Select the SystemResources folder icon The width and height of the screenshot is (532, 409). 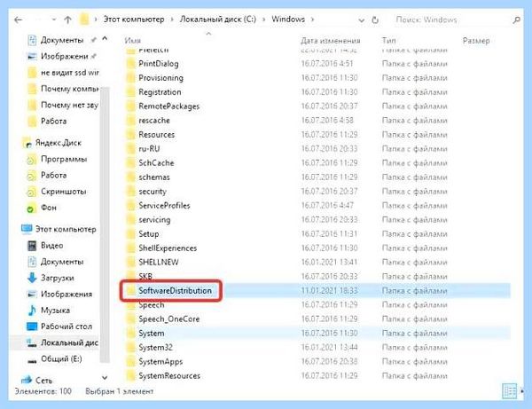coord(130,376)
